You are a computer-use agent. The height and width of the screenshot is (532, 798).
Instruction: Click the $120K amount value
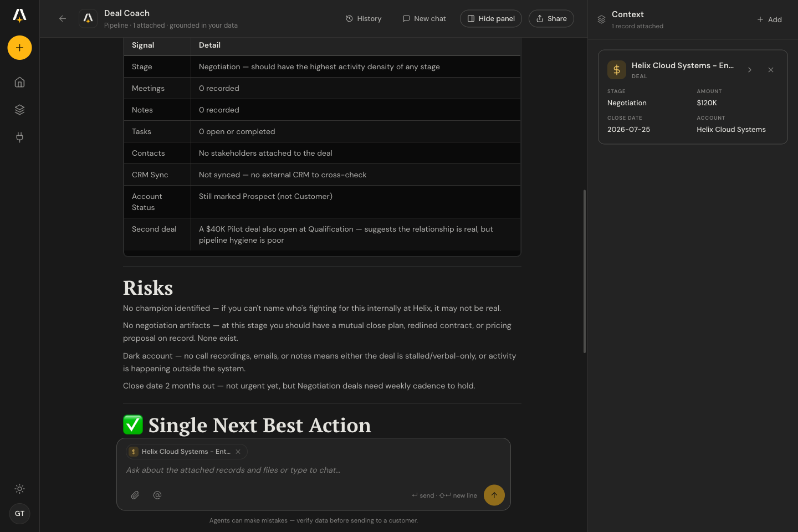(x=707, y=103)
